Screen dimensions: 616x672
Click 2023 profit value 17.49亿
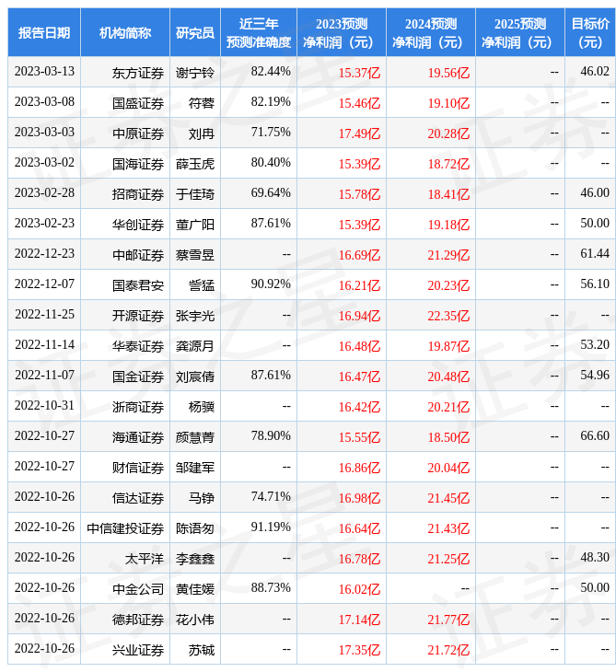tap(359, 133)
